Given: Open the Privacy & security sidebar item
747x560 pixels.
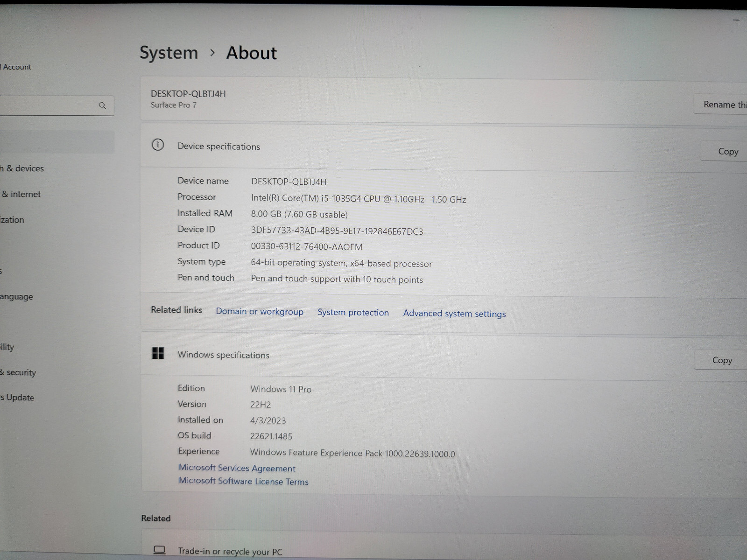Looking at the screenshot, I should tap(18, 372).
